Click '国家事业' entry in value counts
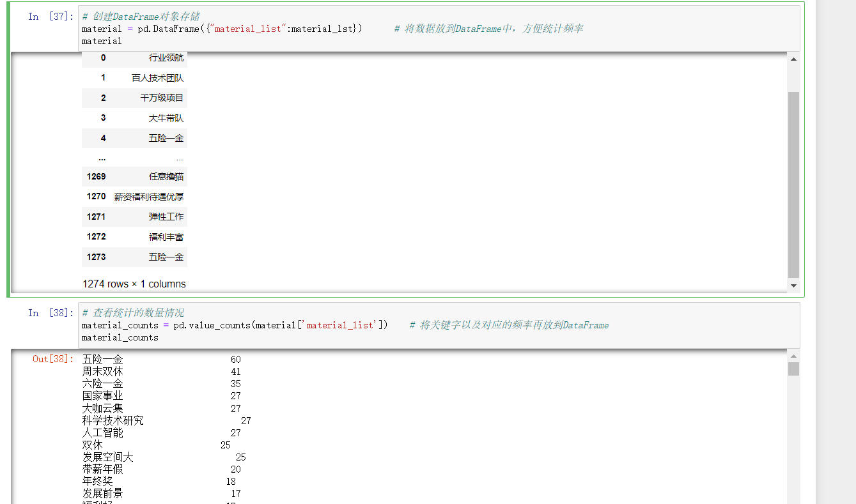This screenshot has width=856, height=504. pyautogui.click(x=103, y=396)
